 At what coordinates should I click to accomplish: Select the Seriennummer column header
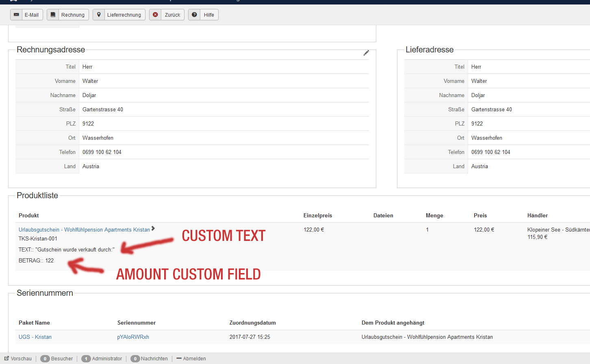(137, 323)
